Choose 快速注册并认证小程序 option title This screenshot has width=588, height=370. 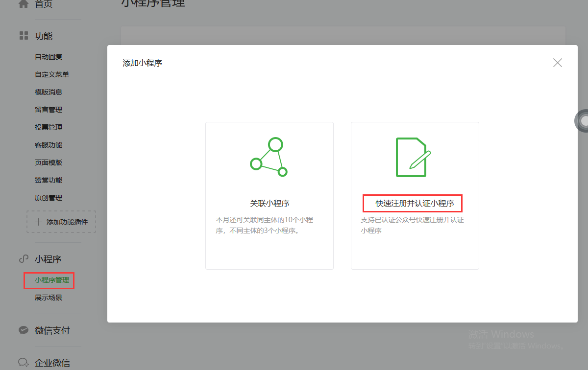pos(415,203)
